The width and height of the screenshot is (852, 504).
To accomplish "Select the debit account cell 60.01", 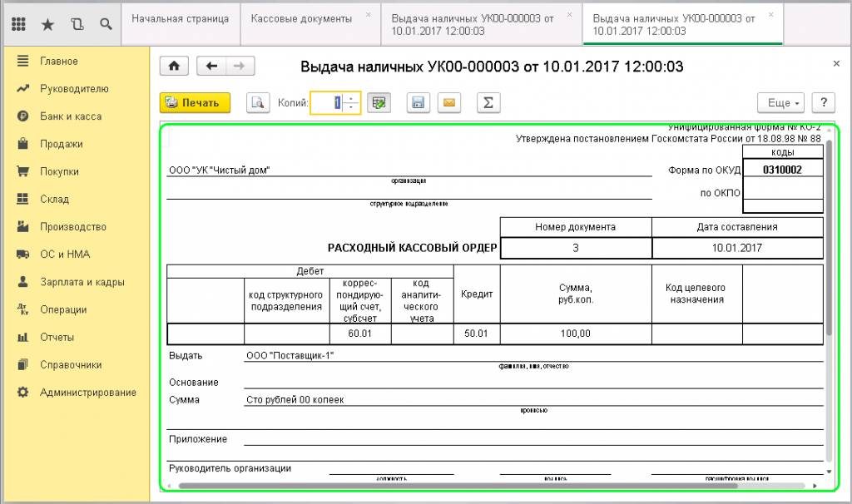I will click(359, 334).
